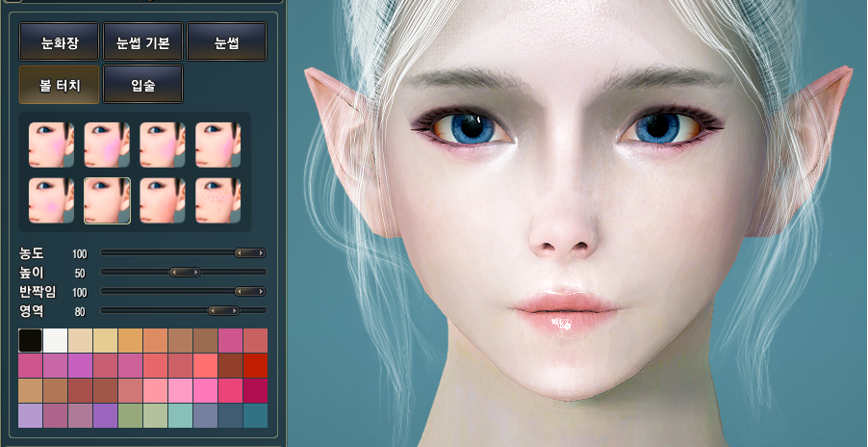Choose the third blush preset in the top row
868x447 pixels.
pos(163,145)
